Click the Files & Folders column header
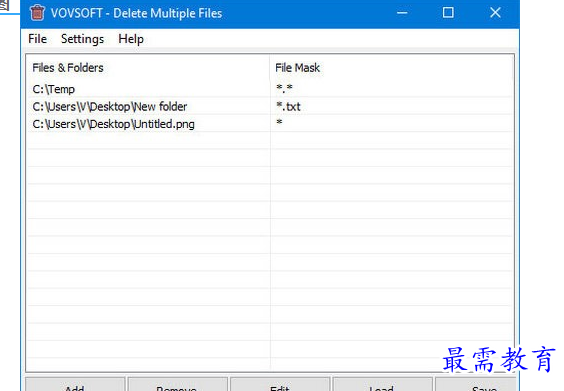The height and width of the screenshot is (391, 564). click(148, 68)
